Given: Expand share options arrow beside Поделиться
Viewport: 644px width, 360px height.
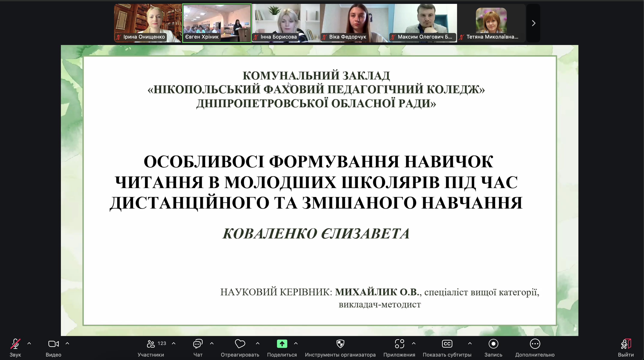Looking at the screenshot, I should pyautogui.click(x=296, y=343).
